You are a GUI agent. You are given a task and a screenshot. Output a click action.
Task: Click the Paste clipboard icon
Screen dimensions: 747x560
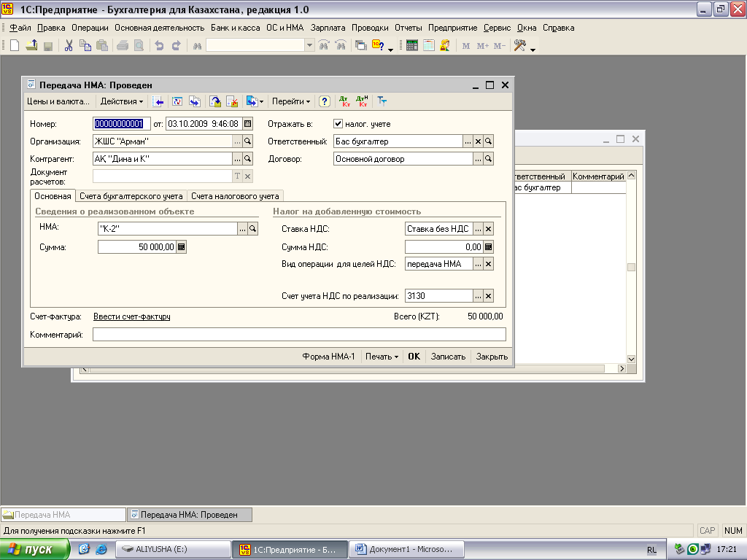102,46
